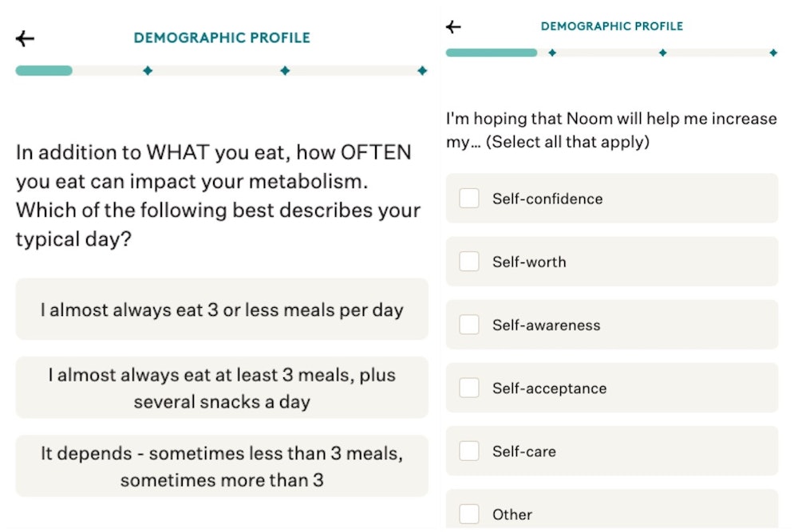Viewport: 798px width, 532px height.
Task: Tick the Self-awareness checkbox
Action: [469, 325]
